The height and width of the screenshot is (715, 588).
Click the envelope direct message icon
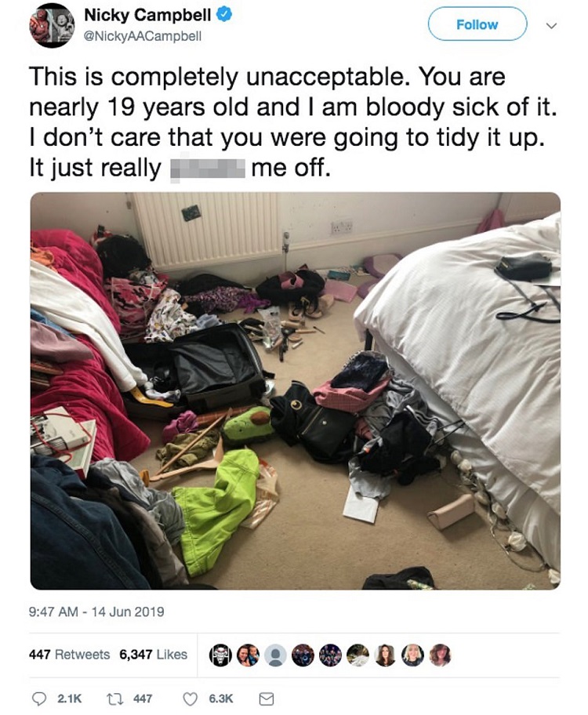267,699
